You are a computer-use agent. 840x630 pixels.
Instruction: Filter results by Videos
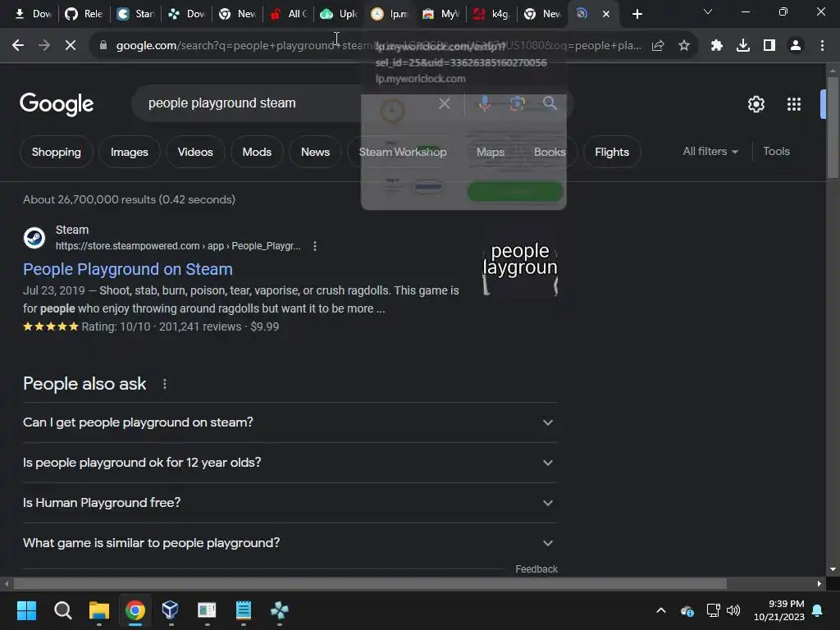click(195, 152)
